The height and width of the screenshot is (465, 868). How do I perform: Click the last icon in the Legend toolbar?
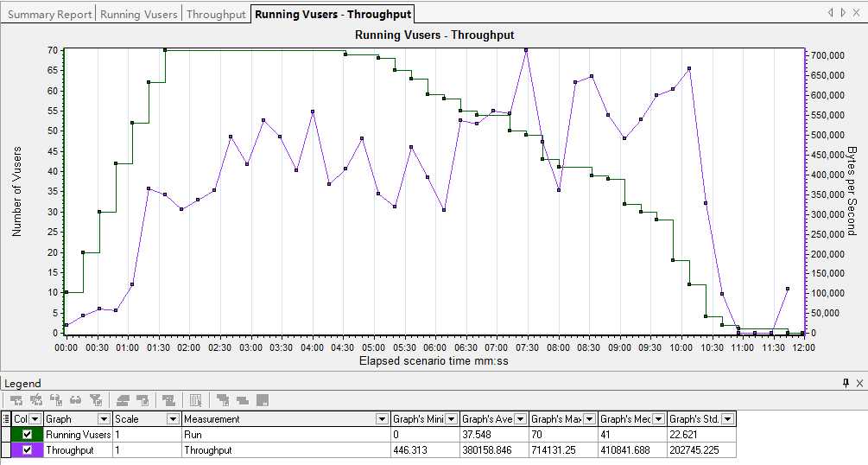pos(263,400)
